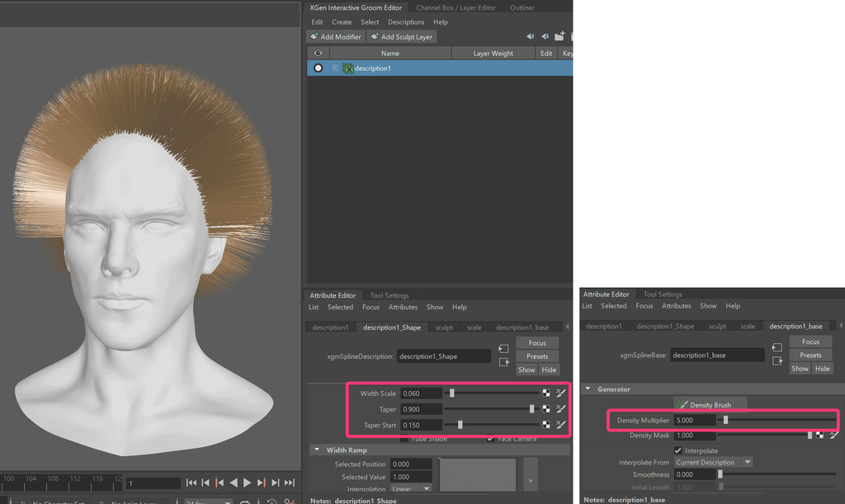Open the Interpolate From dropdown
Viewport: 845px width, 504px height.
point(713,463)
